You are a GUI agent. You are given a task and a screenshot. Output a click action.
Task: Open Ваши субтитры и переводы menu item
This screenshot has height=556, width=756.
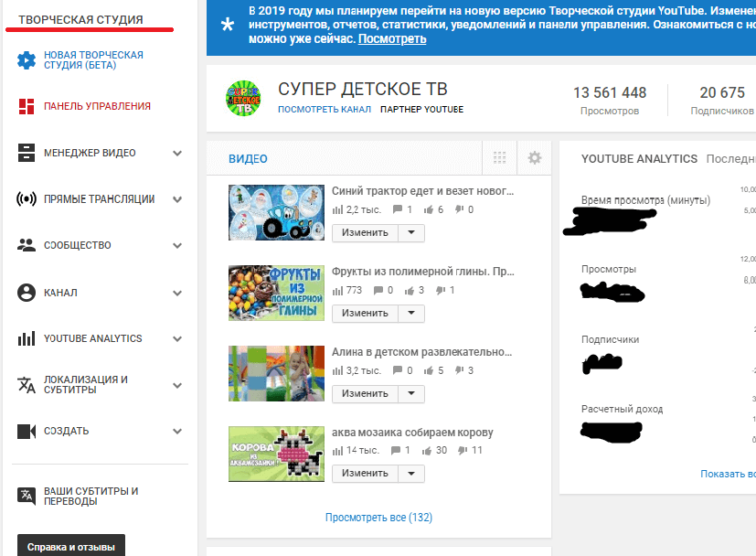point(90,496)
